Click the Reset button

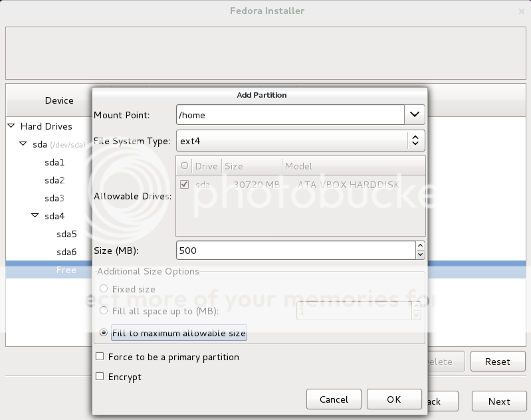(x=498, y=362)
